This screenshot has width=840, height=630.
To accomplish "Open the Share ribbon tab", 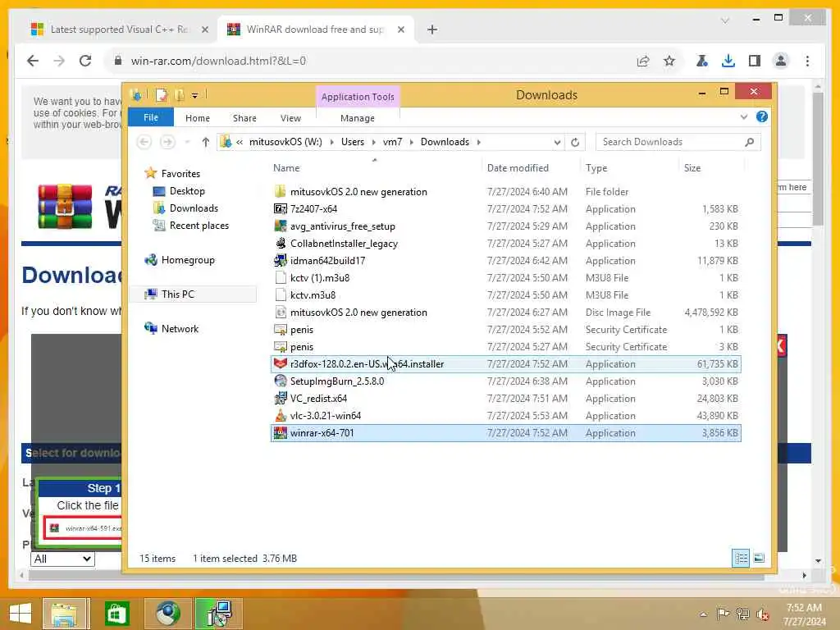I will pyautogui.click(x=244, y=118).
